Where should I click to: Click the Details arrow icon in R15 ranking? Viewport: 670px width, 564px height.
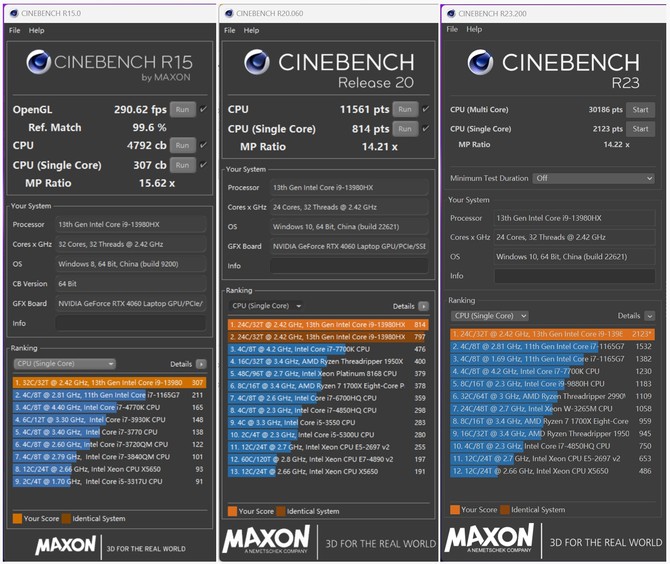pyautogui.click(x=201, y=364)
